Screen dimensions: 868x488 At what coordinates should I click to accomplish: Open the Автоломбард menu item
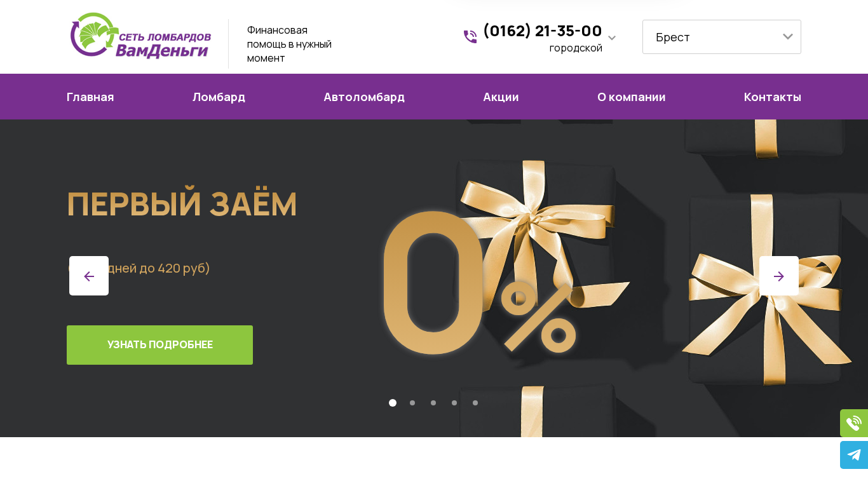pyautogui.click(x=364, y=97)
